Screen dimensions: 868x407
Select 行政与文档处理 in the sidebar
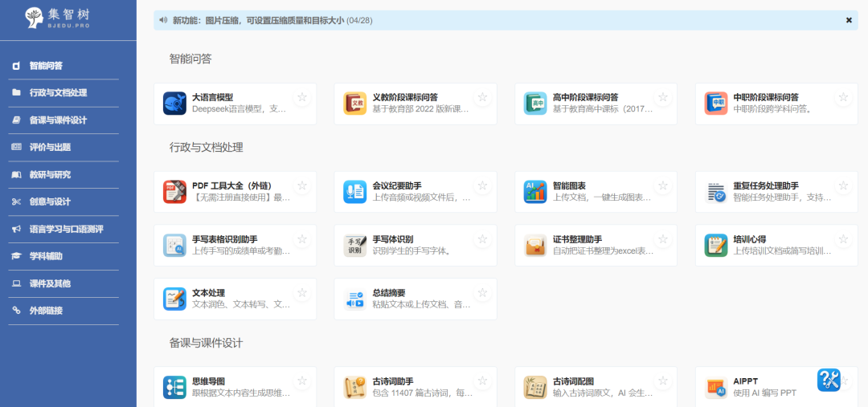(x=58, y=93)
